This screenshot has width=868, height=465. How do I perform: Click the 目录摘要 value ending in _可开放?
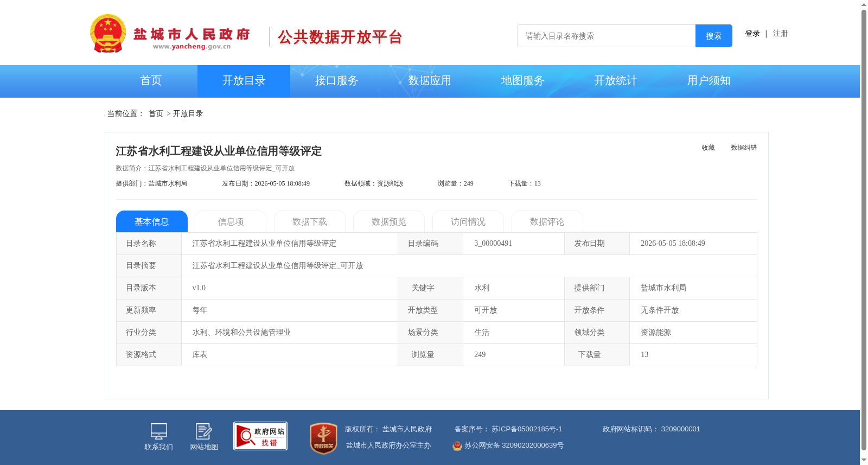point(278,266)
